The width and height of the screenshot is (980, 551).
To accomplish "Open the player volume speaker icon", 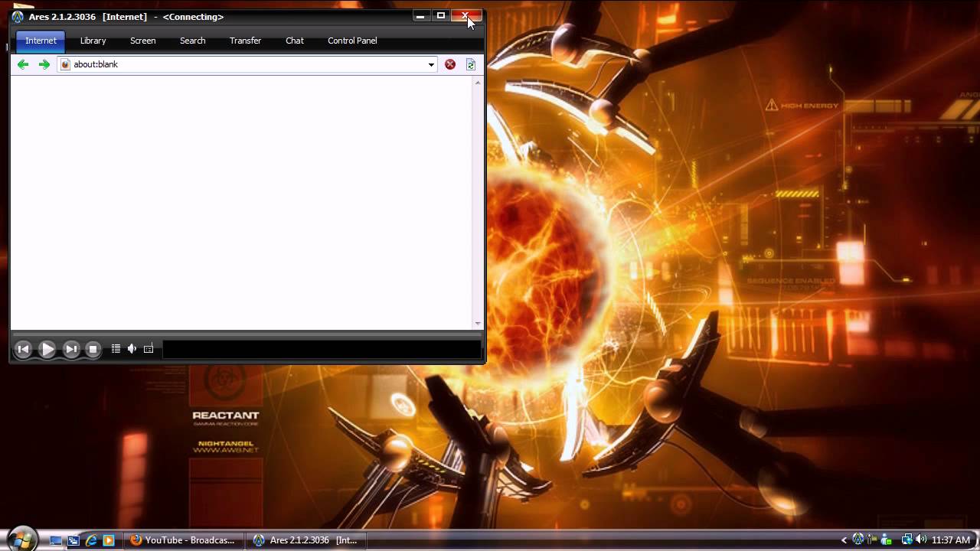I will [x=132, y=349].
